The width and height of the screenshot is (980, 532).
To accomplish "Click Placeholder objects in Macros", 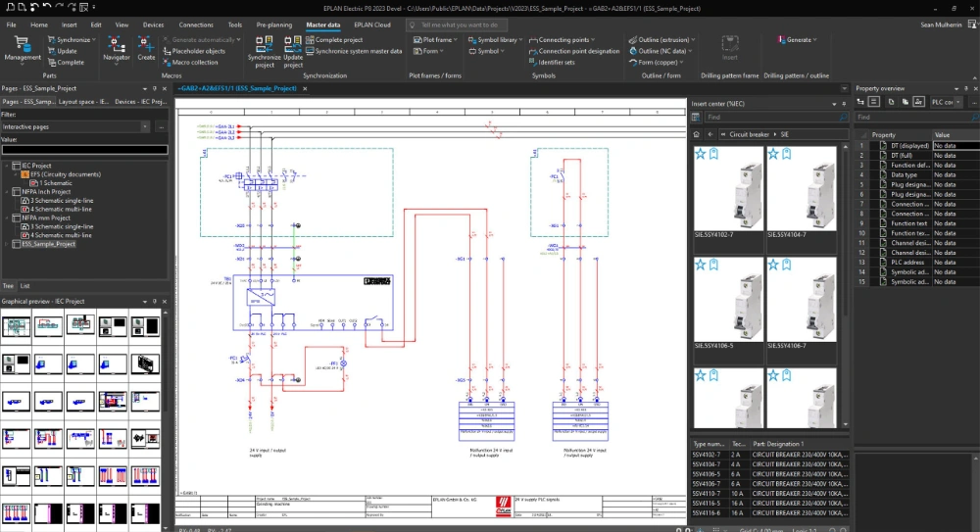I will (x=197, y=51).
